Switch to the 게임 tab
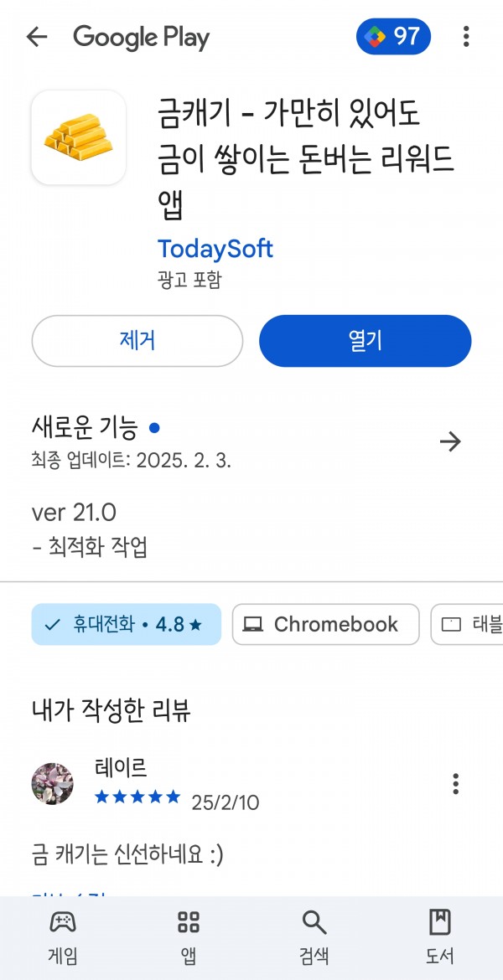Viewport: 503px width, 980px height. (x=63, y=937)
